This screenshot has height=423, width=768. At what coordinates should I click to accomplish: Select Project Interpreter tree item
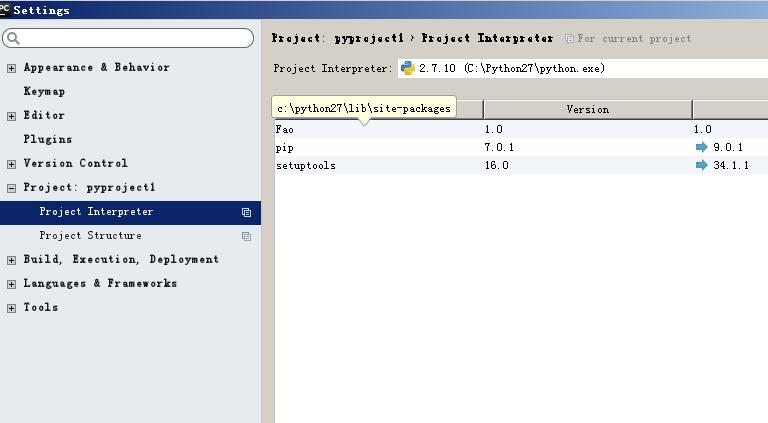click(x=130, y=212)
